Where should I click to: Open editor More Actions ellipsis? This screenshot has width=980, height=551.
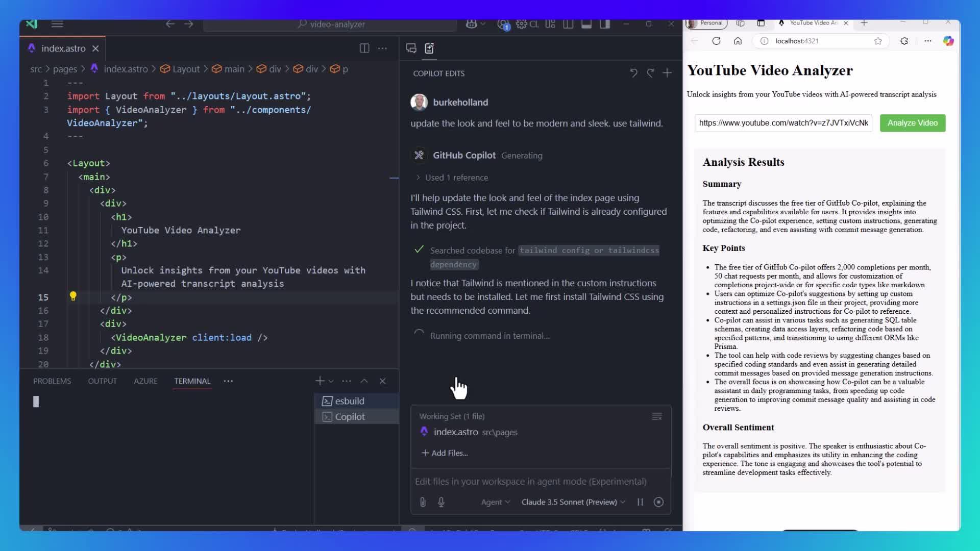382,48
